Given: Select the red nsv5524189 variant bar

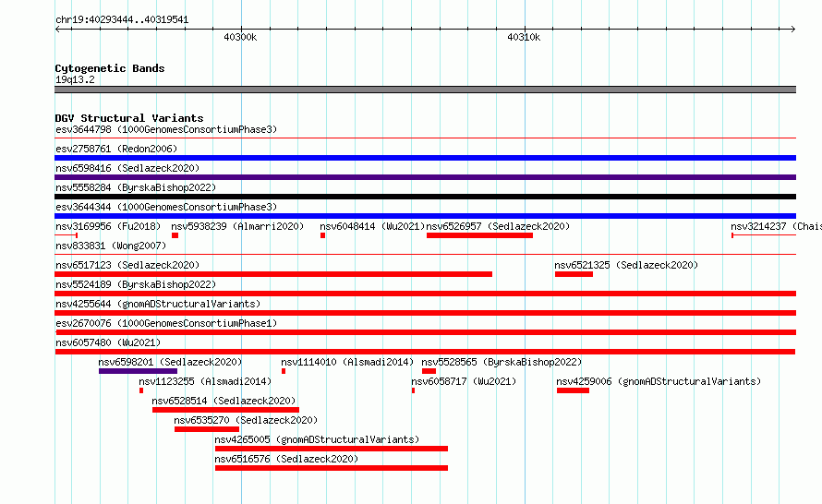Looking at the screenshot, I should click(x=425, y=294).
